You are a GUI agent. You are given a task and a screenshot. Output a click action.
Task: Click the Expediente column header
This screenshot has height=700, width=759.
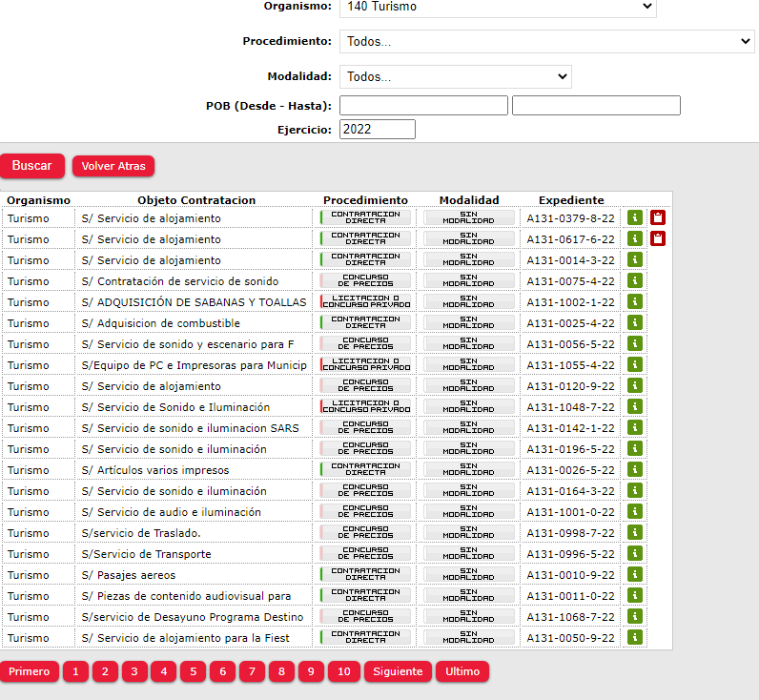pos(571,200)
